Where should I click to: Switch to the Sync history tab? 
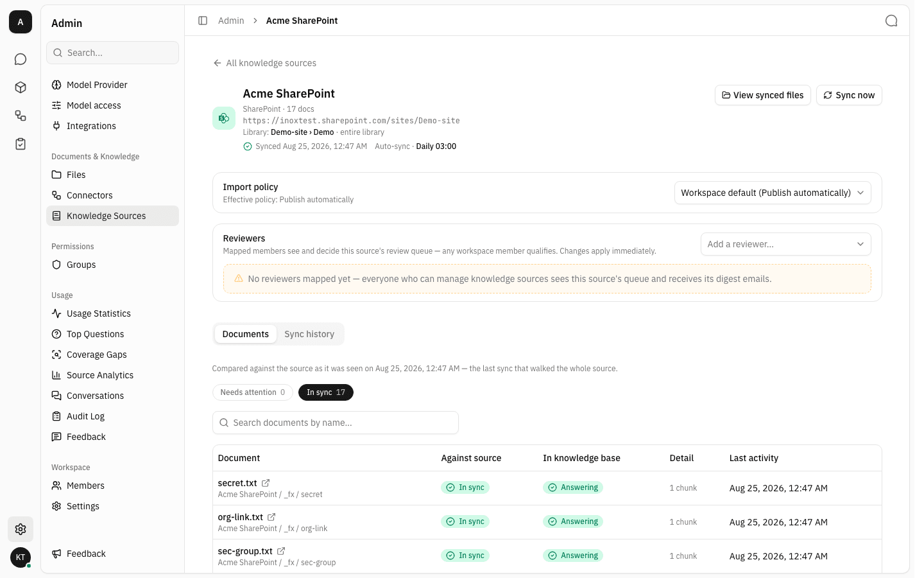pyautogui.click(x=309, y=334)
